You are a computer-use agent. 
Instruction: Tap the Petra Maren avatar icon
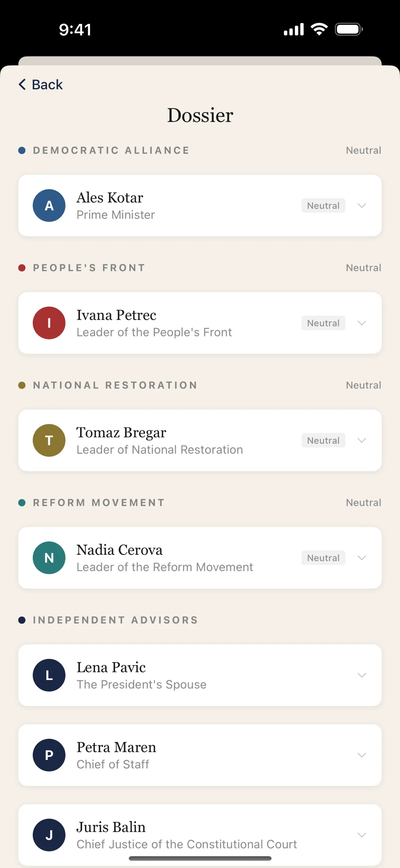click(49, 755)
